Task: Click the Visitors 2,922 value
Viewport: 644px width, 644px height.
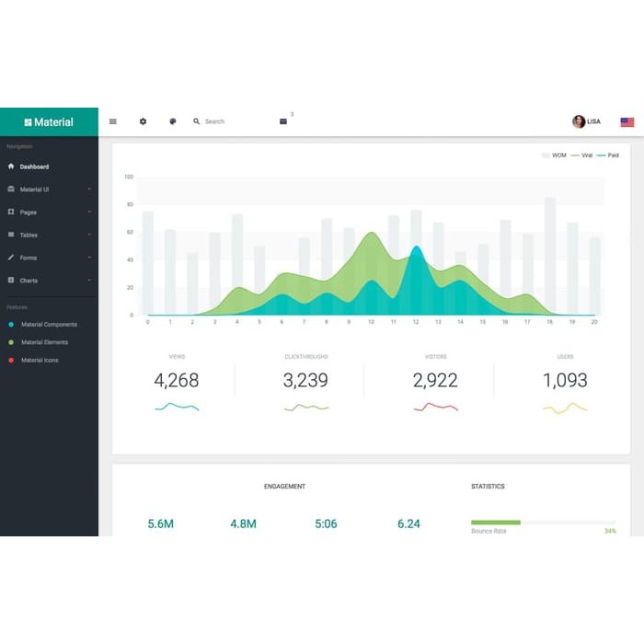Action: (x=435, y=380)
